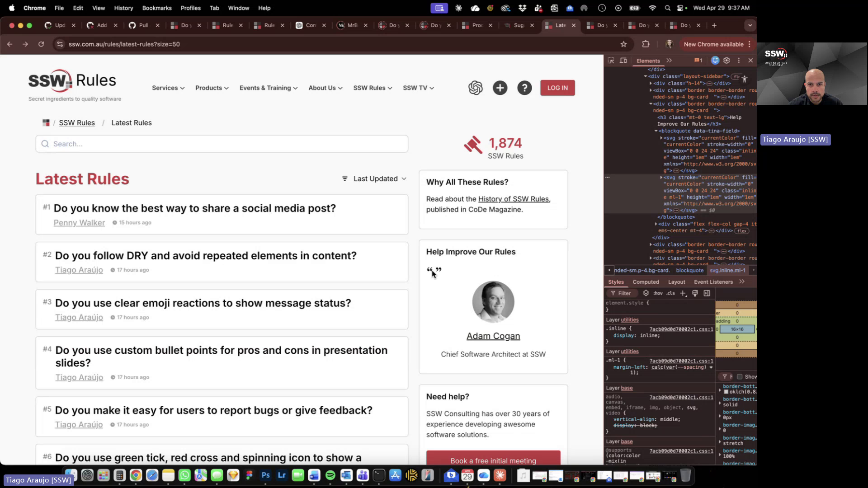The height and width of the screenshot is (488, 868).
Task: Toggle the DevTools device toolbar icon
Action: (623, 61)
